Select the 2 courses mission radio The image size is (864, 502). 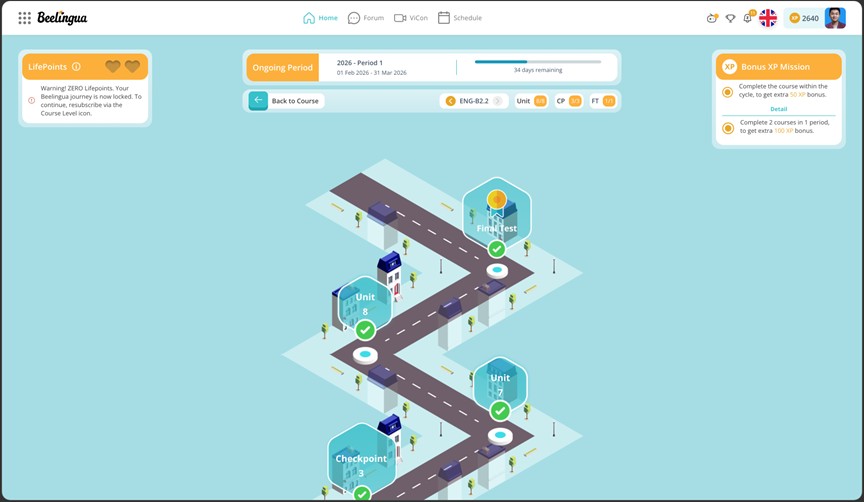click(x=728, y=128)
